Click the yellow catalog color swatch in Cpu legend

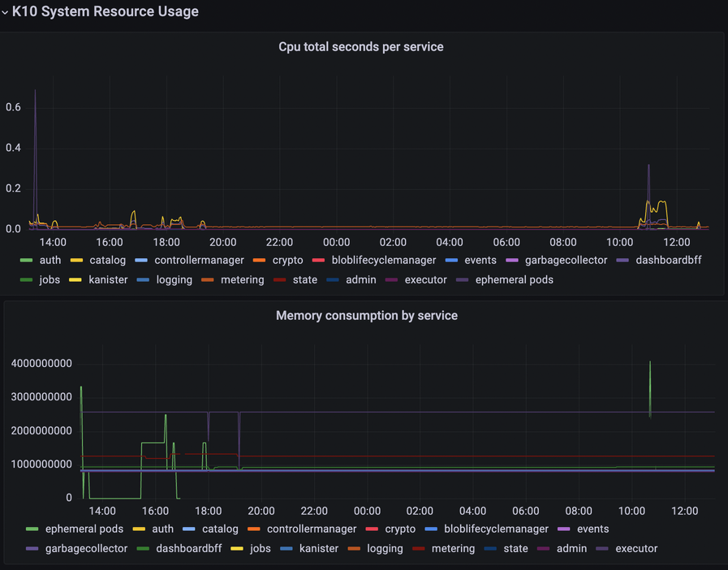point(76,260)
